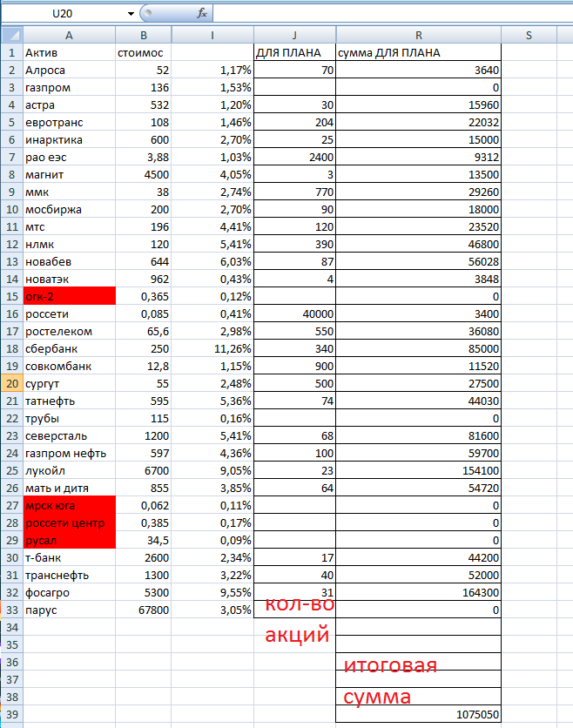Image resolution: width=573 pixels, height=728 pixels.
Task: Select row 1 header
Action: [x=12, y=52]
